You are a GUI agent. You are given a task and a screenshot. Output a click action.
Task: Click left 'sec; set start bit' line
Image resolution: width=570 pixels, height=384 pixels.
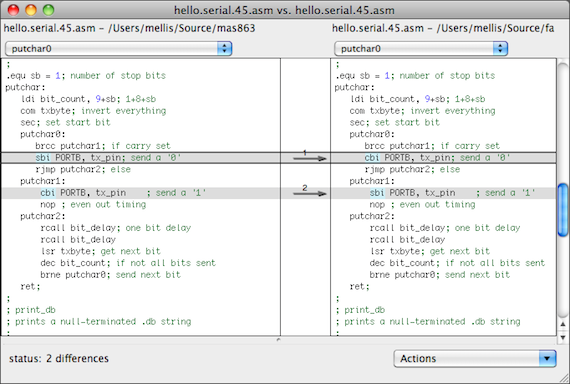(65, 123)
